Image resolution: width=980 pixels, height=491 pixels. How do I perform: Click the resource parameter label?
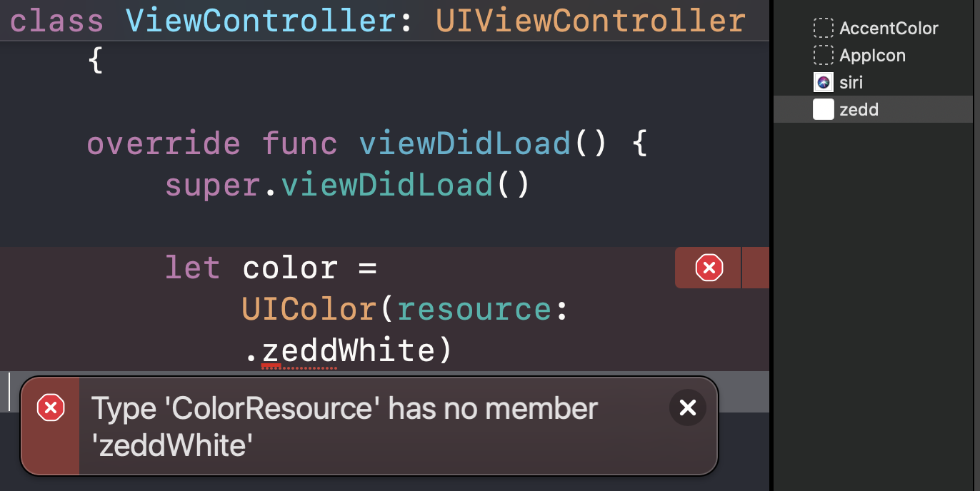(474, 310)
